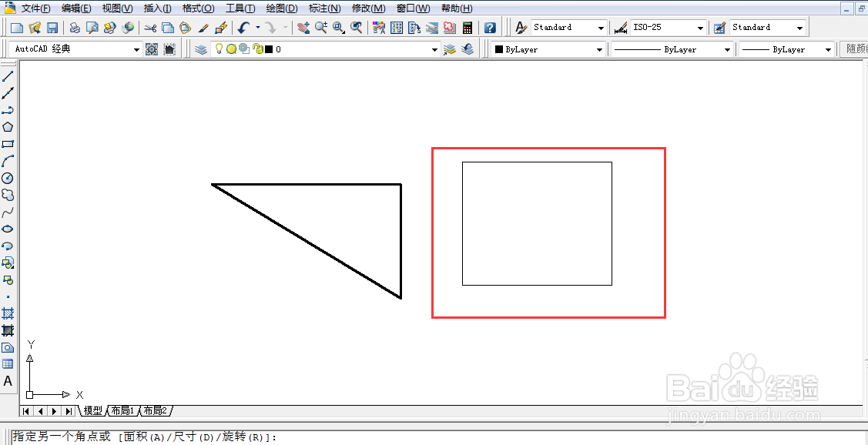Open Layer Properties Manager
Image resolution: width=868 pixels, height=445 pixels.
(x=202, y=49)
